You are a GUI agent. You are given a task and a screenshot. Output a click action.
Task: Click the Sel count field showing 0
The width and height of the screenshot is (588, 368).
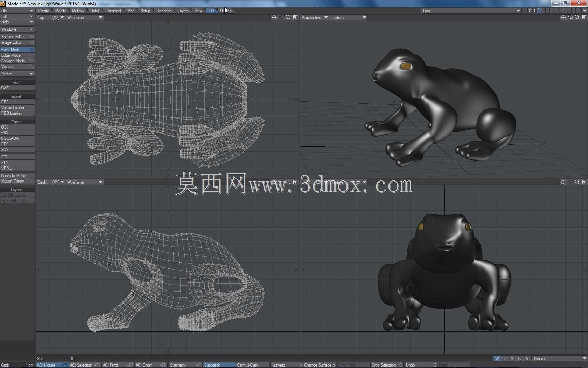pos(55,359)
